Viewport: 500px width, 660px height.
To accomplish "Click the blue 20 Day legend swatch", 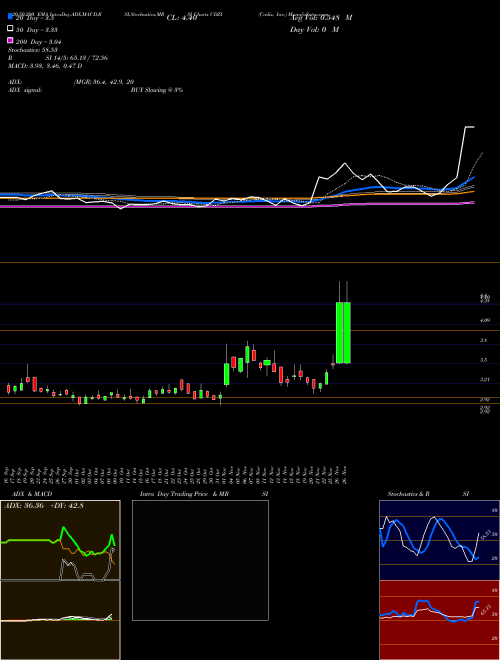I will click(x=10, y=17).
